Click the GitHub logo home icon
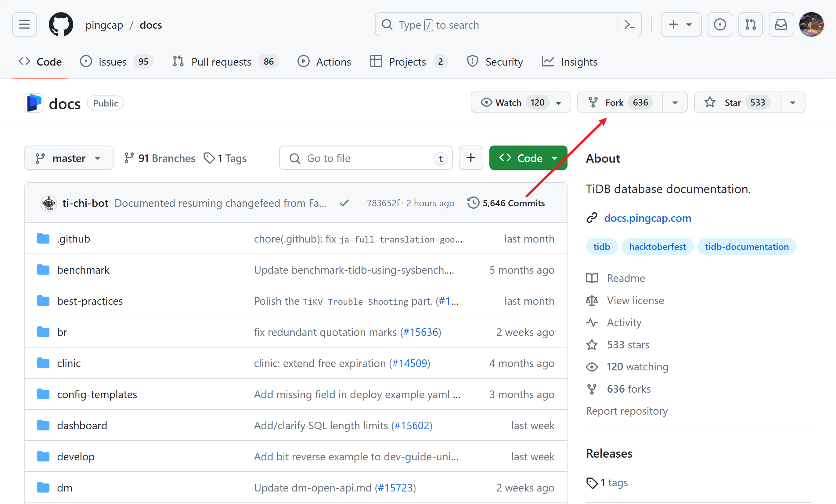The image size is (836, 504). (61, 24)
